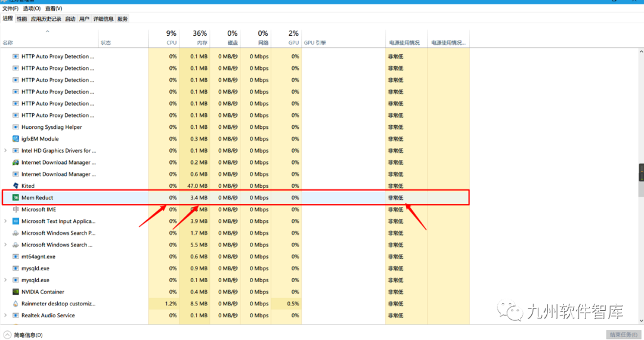Click the sort arrow above 名称 column
This screenshot has width=644, height=340.
pyautogui.click(x=48, y=32)
